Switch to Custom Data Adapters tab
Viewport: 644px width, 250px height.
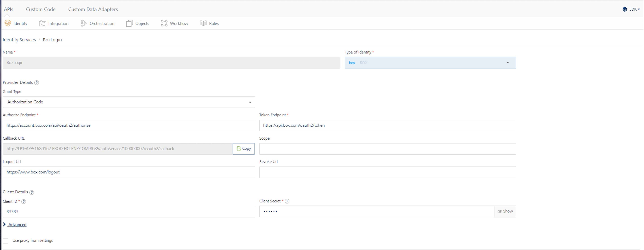[x=93, y=9]
